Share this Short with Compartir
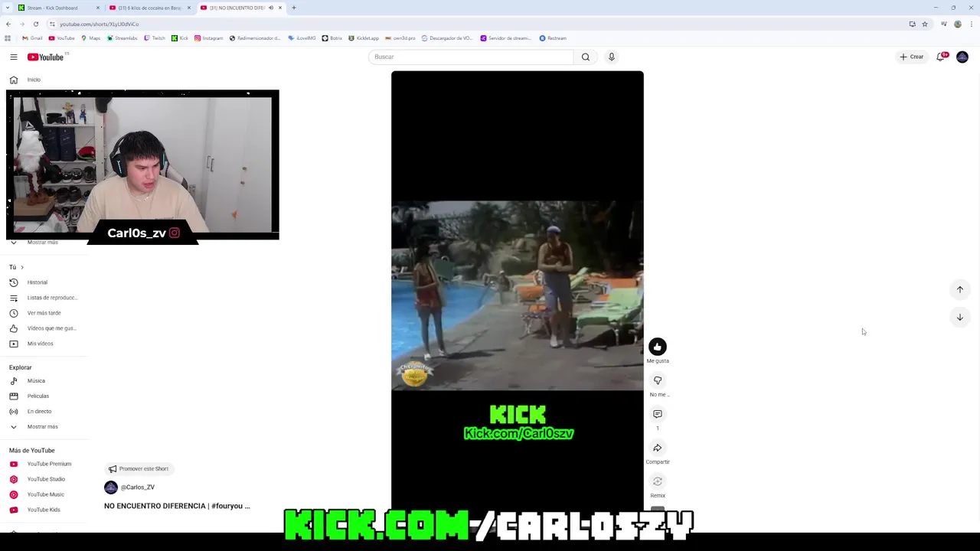 (657, 448)
